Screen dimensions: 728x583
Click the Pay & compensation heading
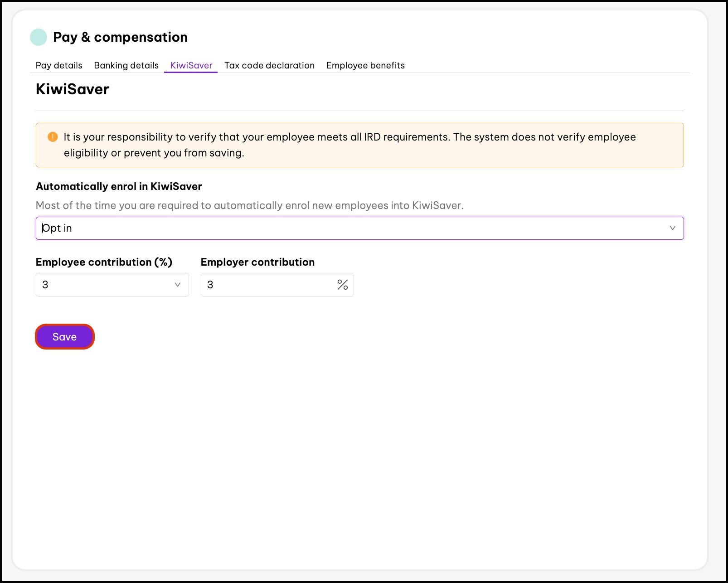120,37
